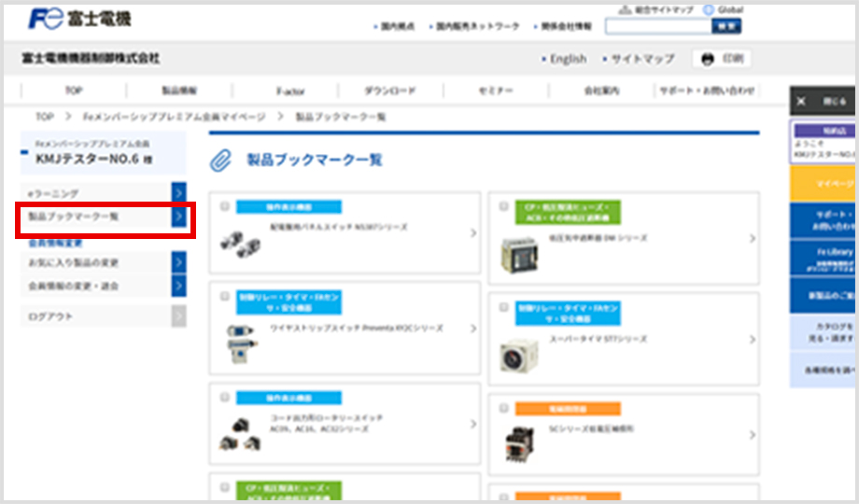
Task: Click TOP in the breadcrumb trail
Action: pyautogui.click(x=45, y=117)
